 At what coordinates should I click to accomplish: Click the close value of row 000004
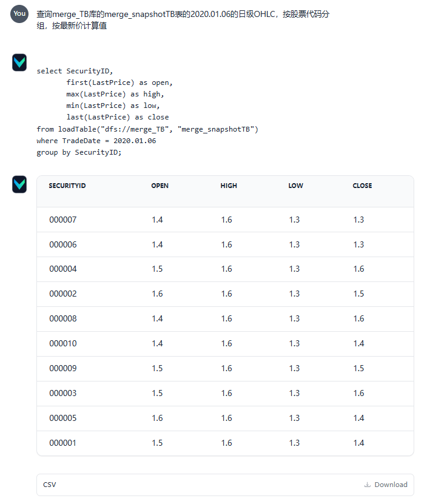358,269
